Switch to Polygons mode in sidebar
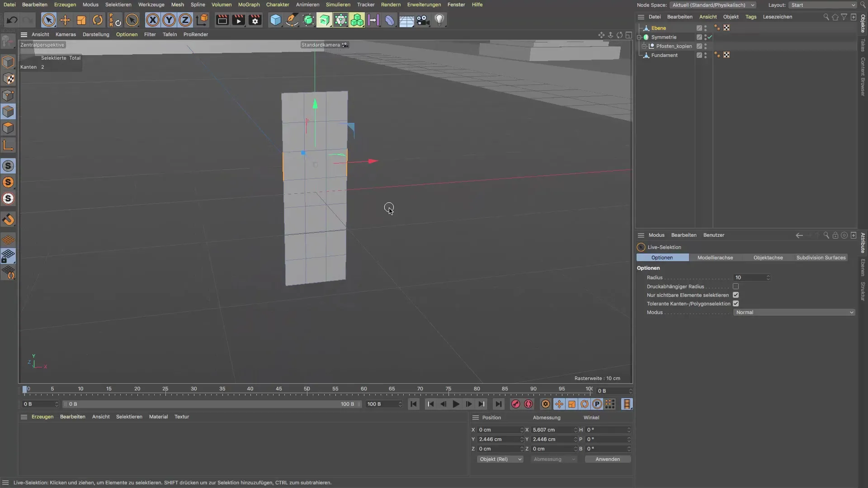 point(8,128)
